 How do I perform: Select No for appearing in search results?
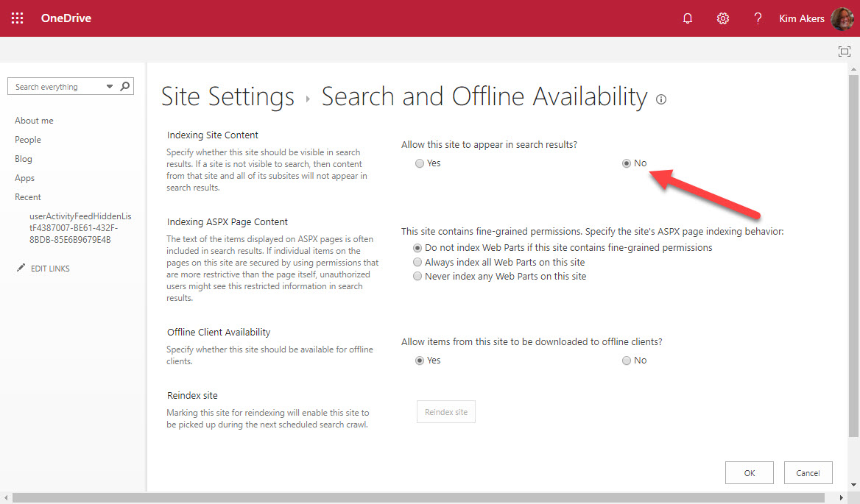point(627,163)
